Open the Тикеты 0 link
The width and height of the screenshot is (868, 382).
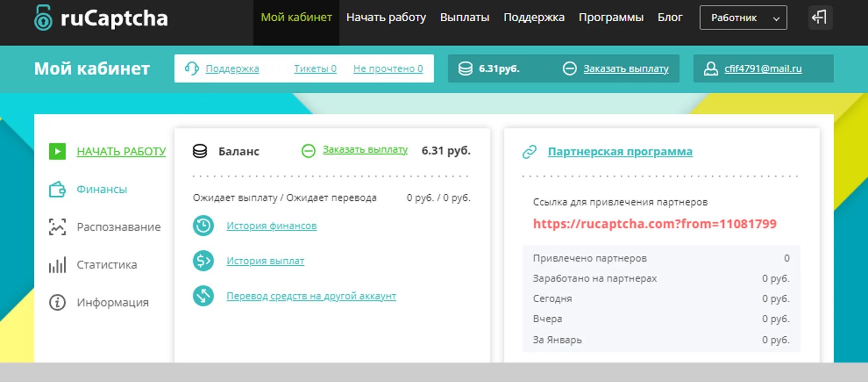315,68
